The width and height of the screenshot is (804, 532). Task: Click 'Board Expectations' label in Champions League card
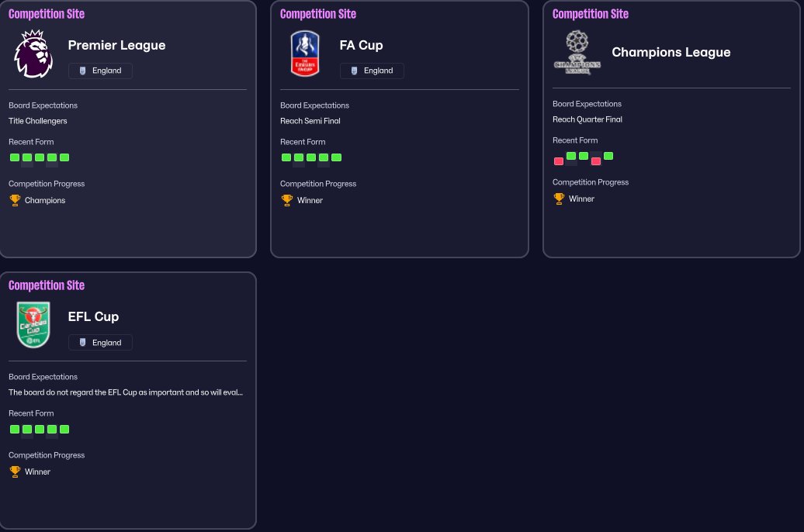click(587, 104)
